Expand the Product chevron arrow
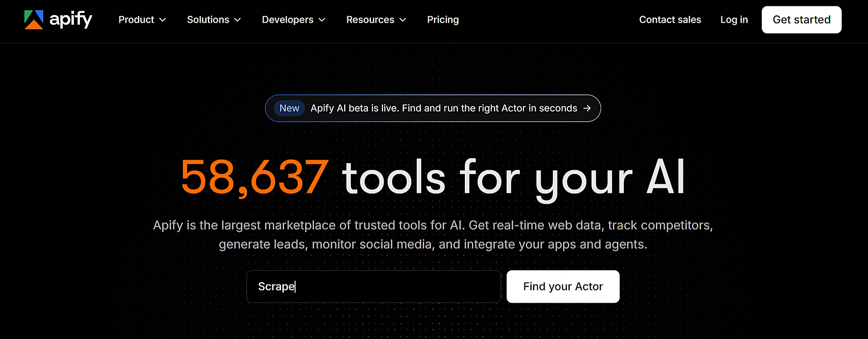 pos(163,20)
